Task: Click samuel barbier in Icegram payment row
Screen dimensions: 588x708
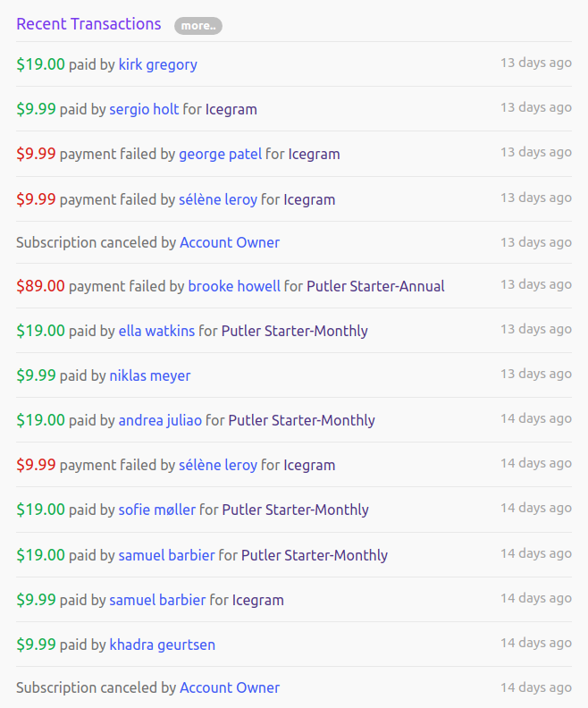Action: point(157,600)
